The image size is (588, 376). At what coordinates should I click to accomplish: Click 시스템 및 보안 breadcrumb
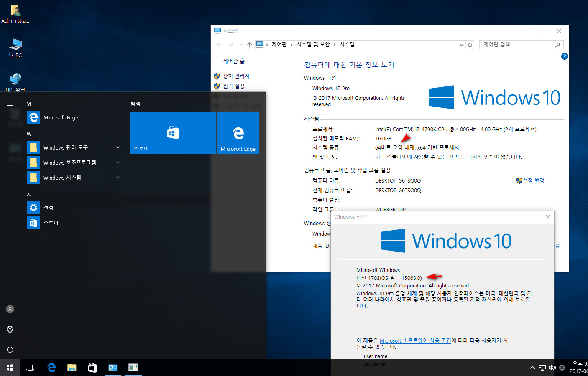pos(313,45)
